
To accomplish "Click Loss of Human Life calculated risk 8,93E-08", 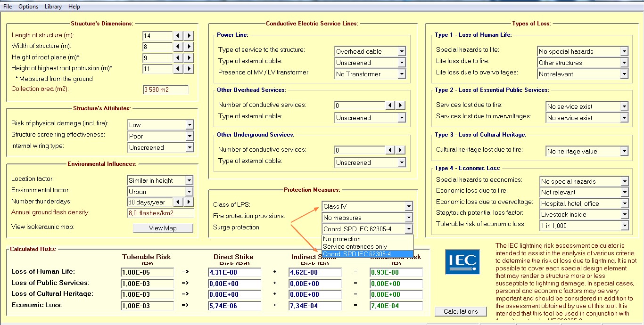I will (396, 272).
